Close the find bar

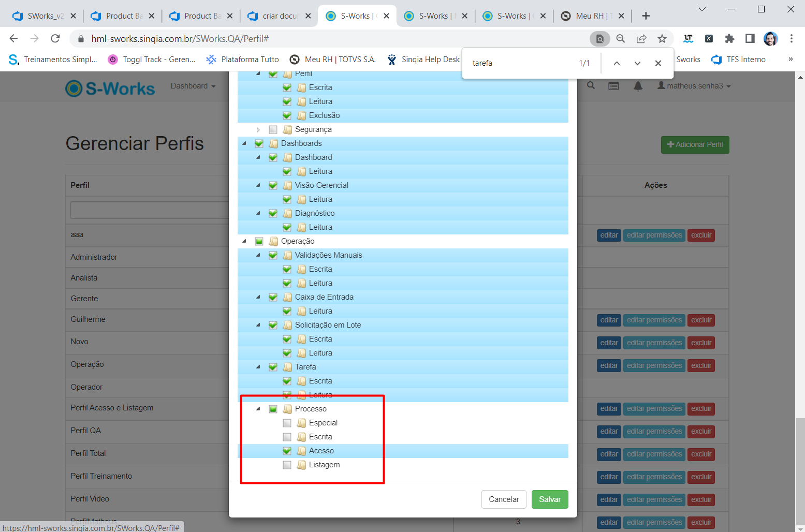tap(658, 63)
